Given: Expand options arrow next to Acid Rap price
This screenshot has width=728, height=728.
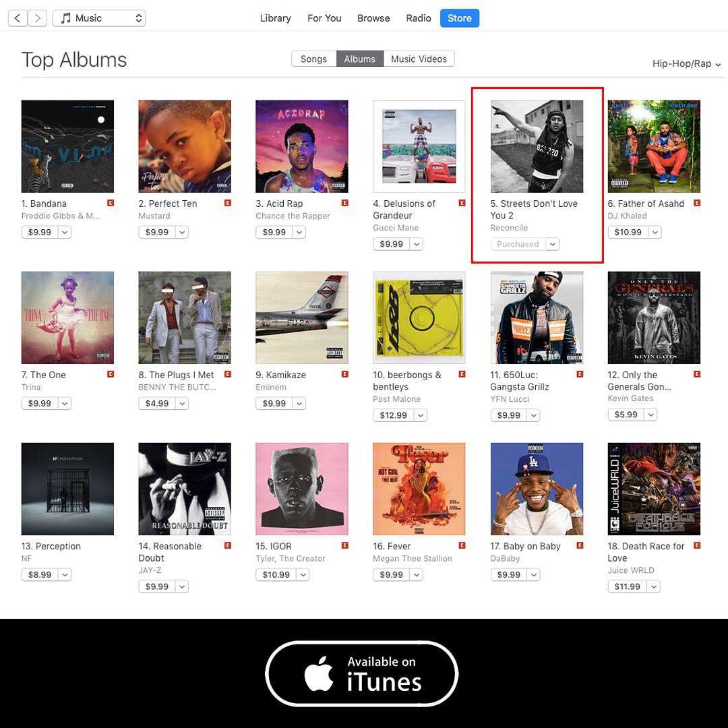Looking at the screenshot, I should click(x=299, y=232).
